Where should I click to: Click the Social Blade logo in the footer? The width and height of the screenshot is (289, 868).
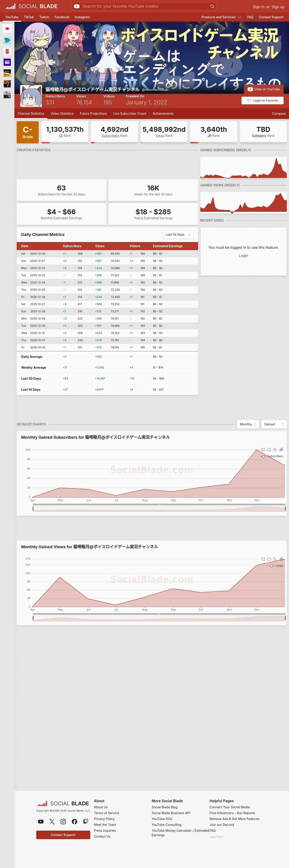tap(63, 804)
